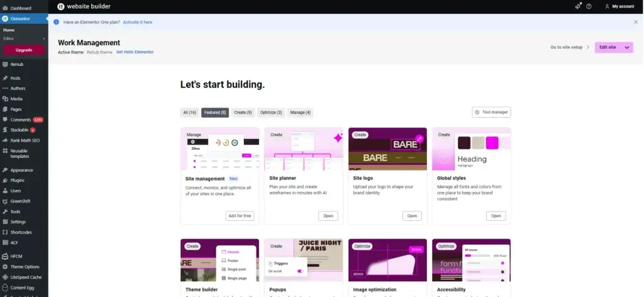Click Open on the Global styles card
The image size is (644, 297).
pyautogui.click(x=496, y=216)
